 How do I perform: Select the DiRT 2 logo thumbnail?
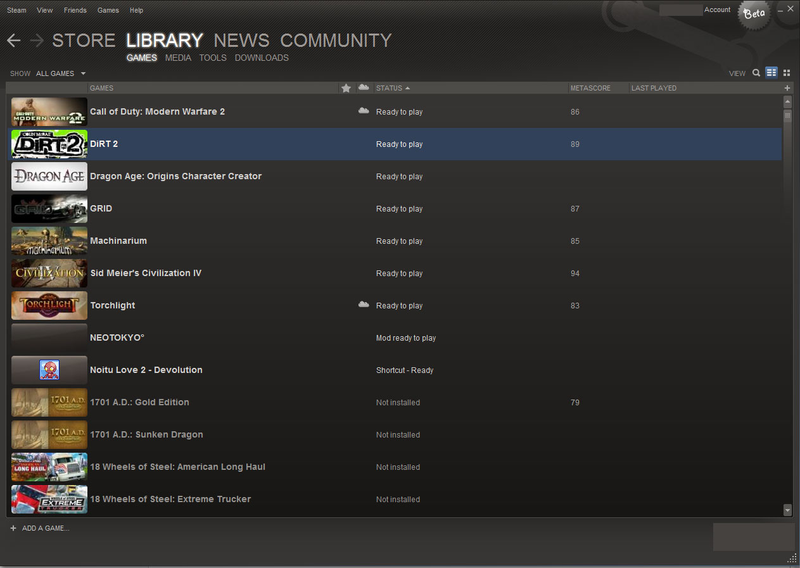click(49, 144)
